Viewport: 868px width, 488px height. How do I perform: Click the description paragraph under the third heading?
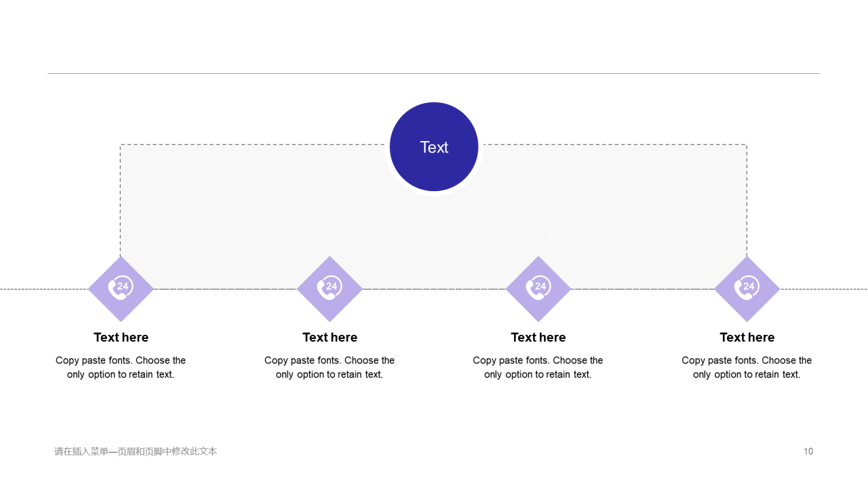coord(538,367)
